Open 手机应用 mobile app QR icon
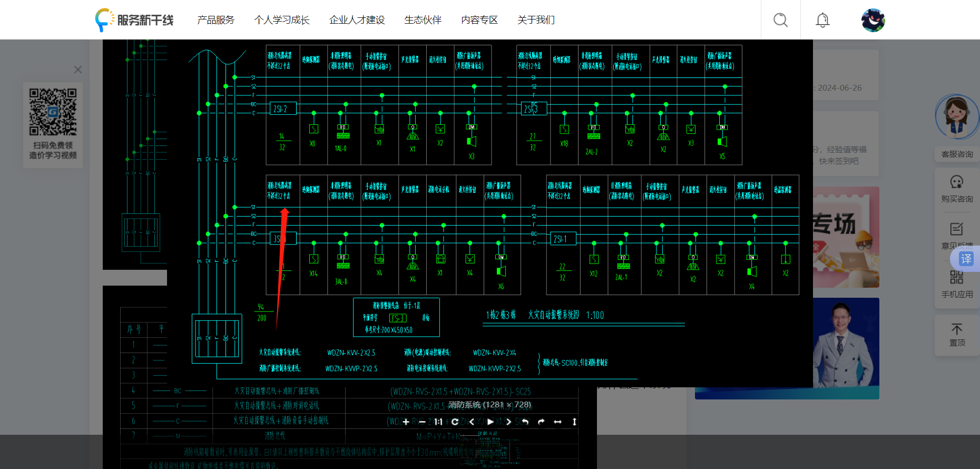Screen dimensions: 980x469 957,285
